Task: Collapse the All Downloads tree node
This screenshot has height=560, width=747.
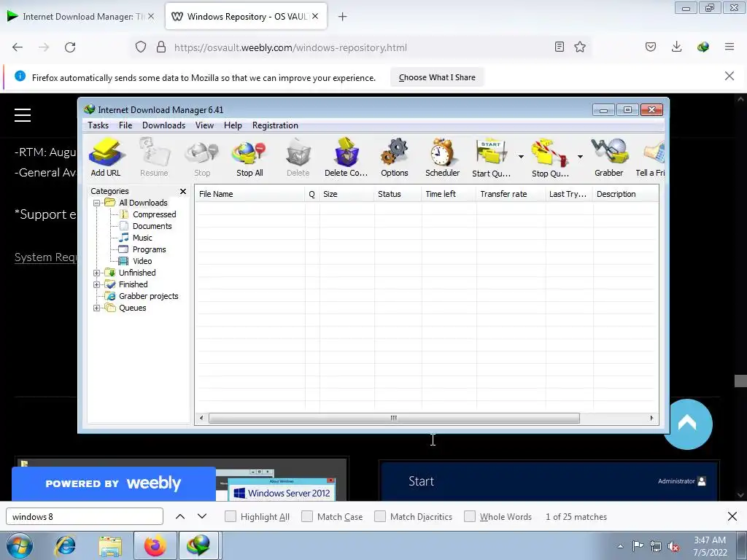Action: [97, 203]
